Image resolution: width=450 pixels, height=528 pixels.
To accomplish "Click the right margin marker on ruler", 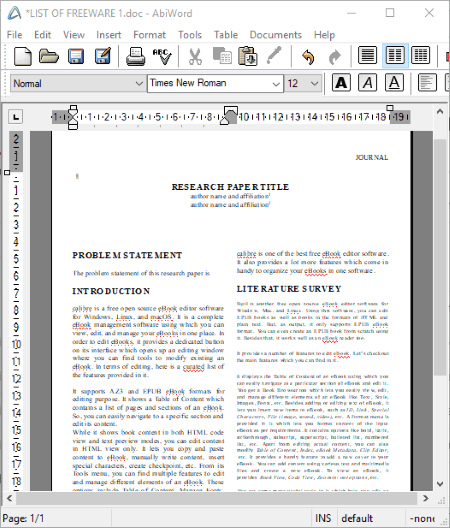I will [x=390, y=108].
